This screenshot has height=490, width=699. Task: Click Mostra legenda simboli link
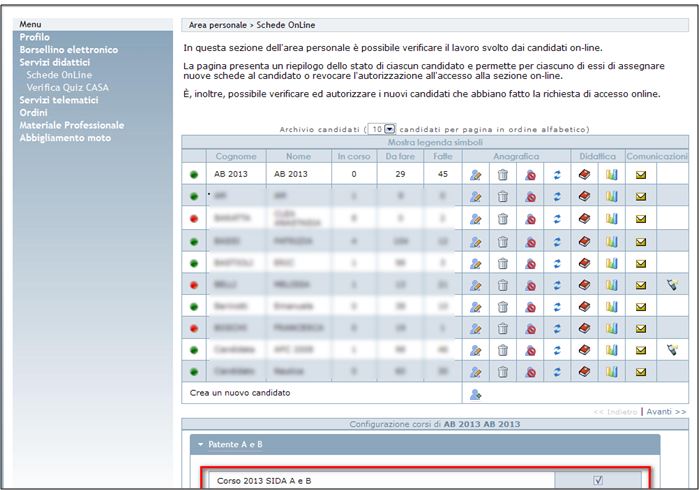[435, 144]
